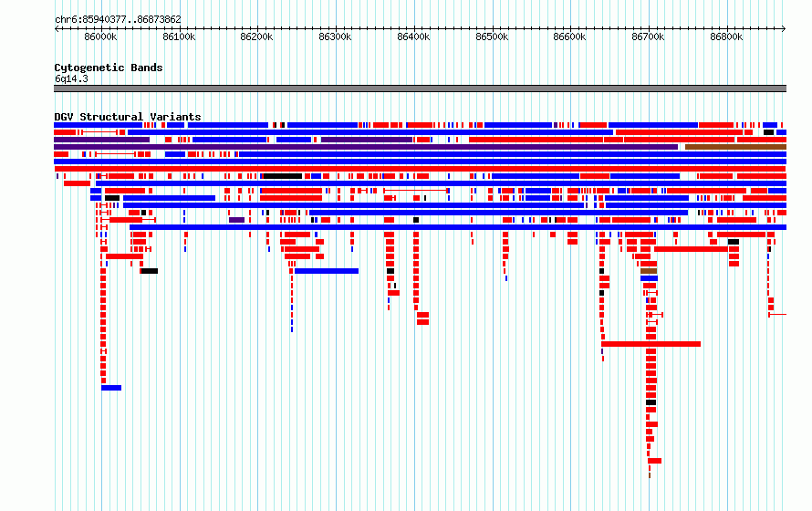Select the full-width red variant bar
This screenshot has width=812, height=511.
[420, 169]
